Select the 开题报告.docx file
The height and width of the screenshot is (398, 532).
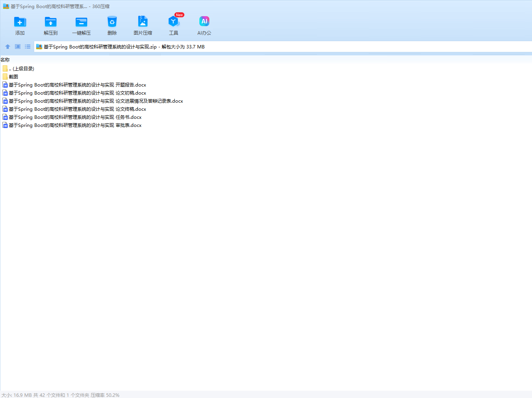(x=77, y=85)
